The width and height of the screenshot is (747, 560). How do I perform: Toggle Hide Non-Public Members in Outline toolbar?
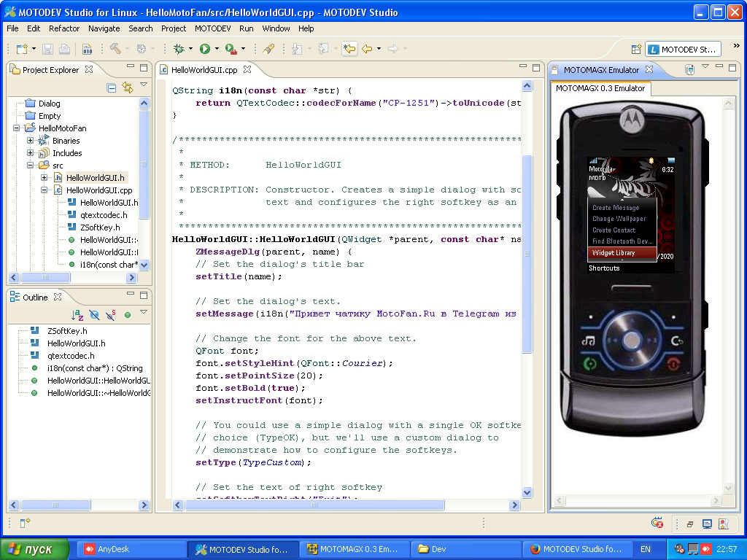point(128,315)
